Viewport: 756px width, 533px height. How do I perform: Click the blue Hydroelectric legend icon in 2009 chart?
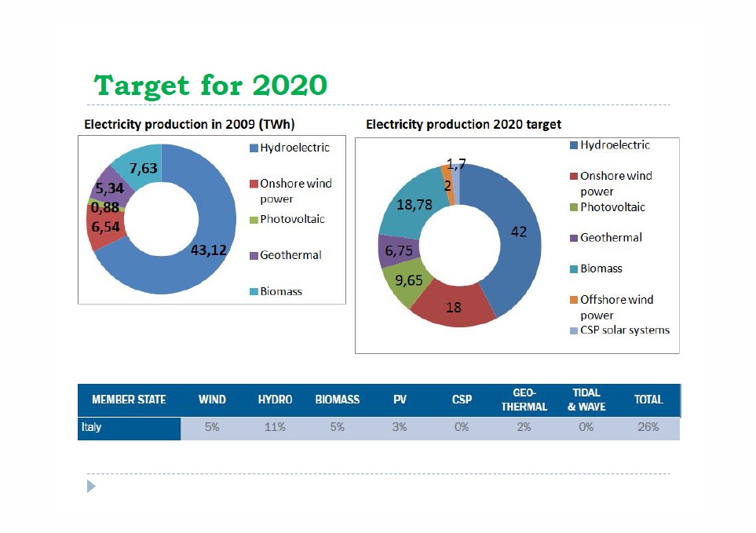pyautogui.click(x=251, y=148)
